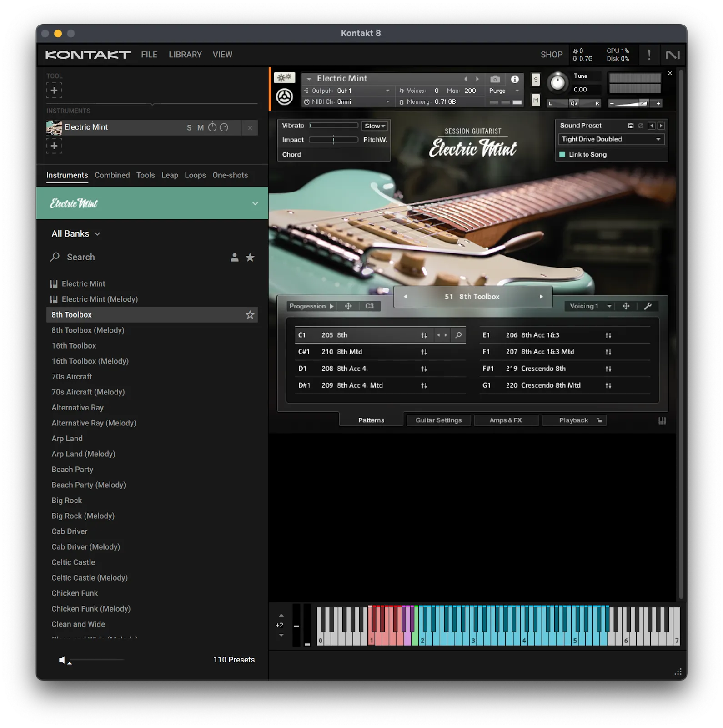Open Vibrato Slow speed dropdown

[x=375, y=126]
